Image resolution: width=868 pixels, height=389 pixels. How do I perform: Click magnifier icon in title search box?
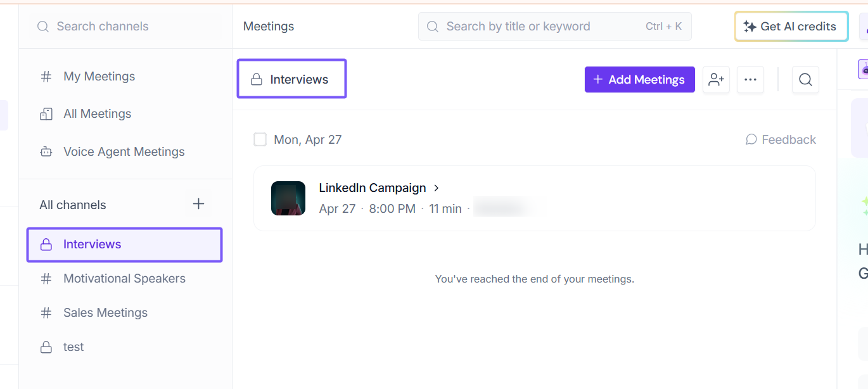pos(433,27)
